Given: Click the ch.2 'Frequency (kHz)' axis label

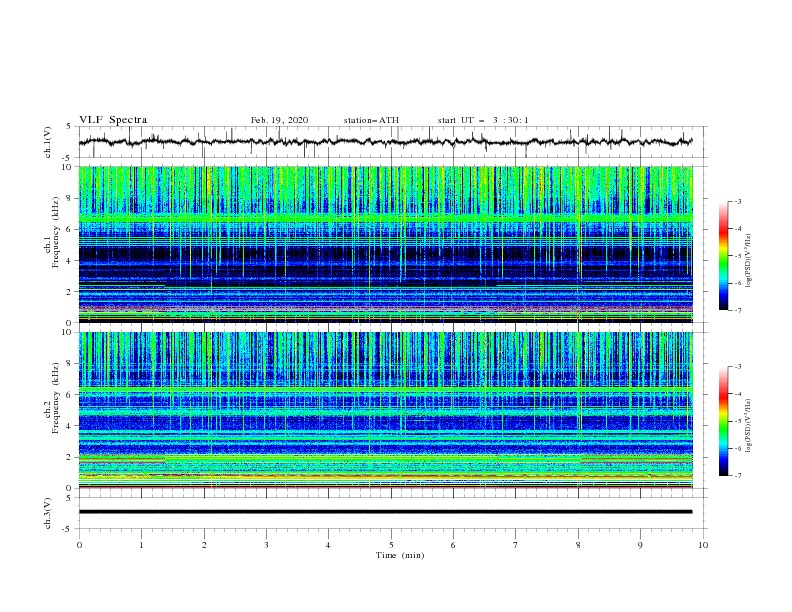Looking at the screenshot, I should (x=55, y=398).
